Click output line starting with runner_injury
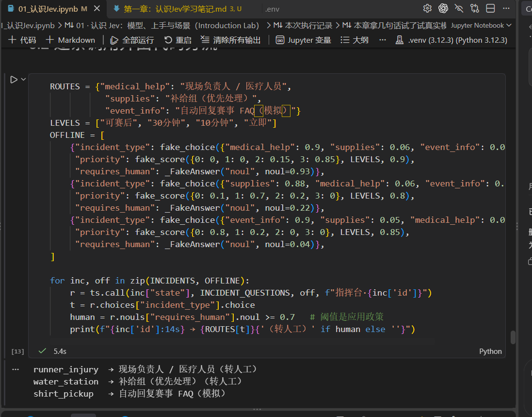Screen dimensions: 532x417 [145, 369]
